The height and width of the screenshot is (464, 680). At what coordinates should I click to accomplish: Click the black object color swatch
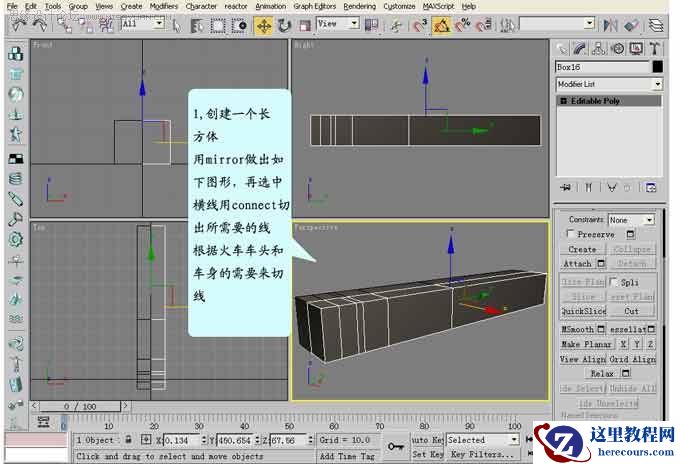(657, 67)
